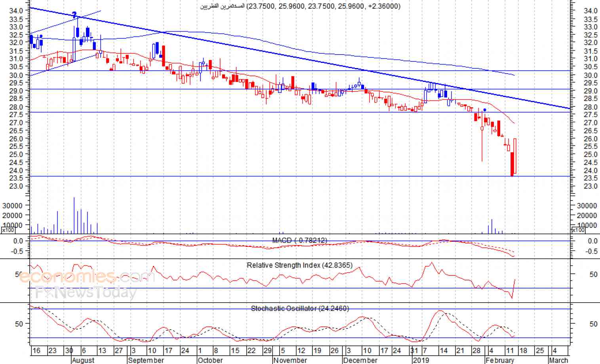
Task: Select the November month label
Action: tap(290, 360)
